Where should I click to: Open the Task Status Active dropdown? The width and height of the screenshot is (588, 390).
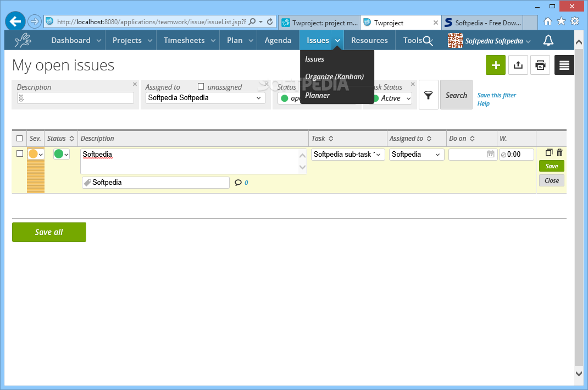pos(392,98)
